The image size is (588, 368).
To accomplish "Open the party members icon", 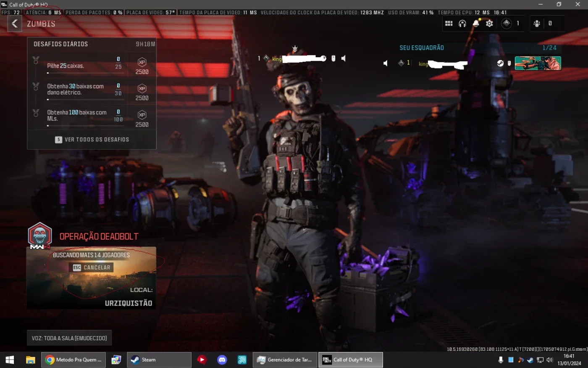I will [537, 24].
